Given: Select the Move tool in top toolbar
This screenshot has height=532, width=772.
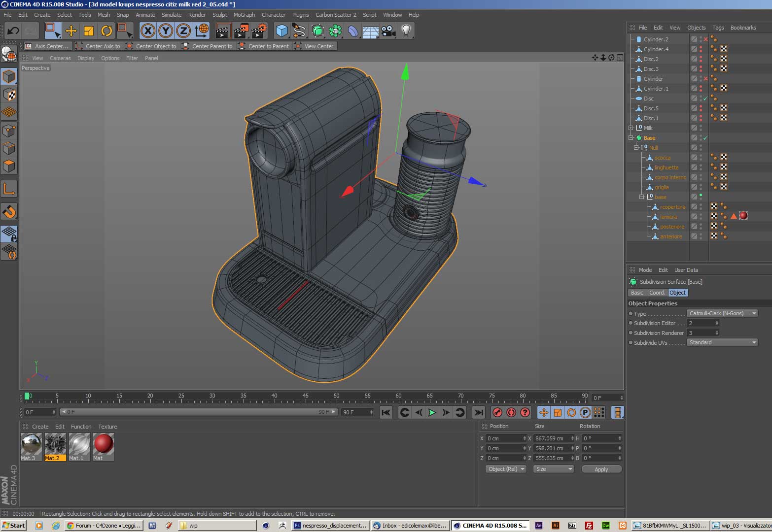Looking at the screenshot, I should (71, 31).
